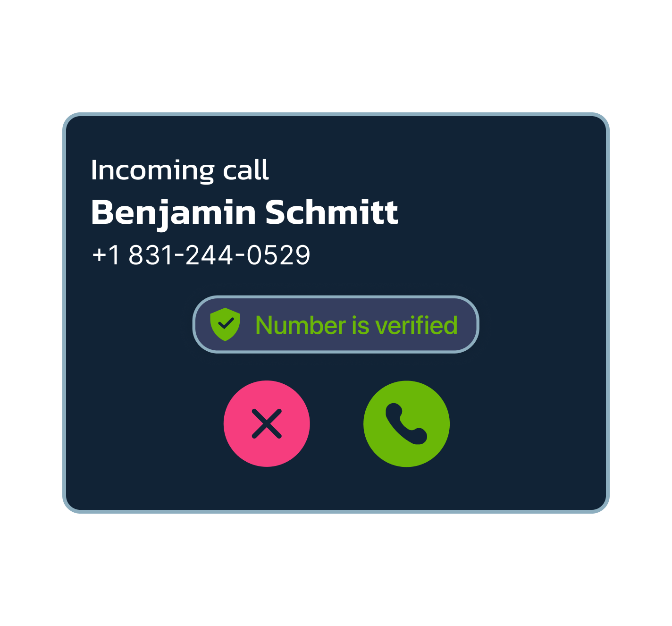Click the "Incoming call" heading
Image resolution: width=672 pixels, height=626 pixels.
180,170
